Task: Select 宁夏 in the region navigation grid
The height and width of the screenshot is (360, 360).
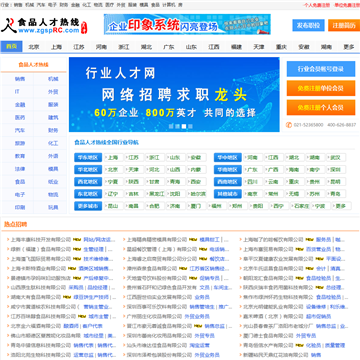Action: (113, 182)
